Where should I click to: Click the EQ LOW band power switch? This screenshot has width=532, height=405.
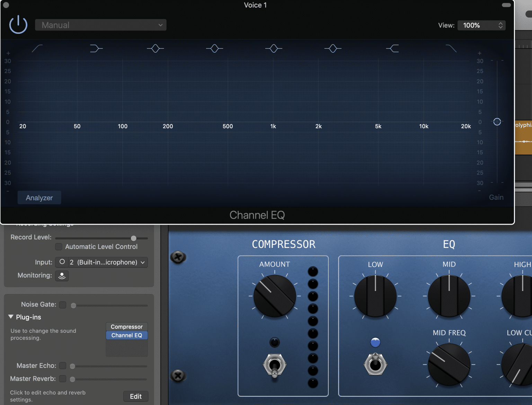tap(375, 364)
